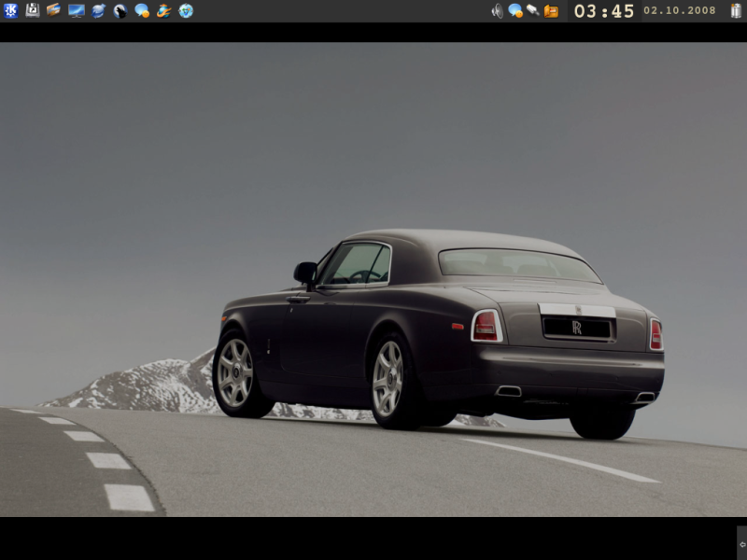Image resolution: width=747 pixels, height=560 pixels.
Task: Click the speaker volume tray icon
Action: click(x=498, y=11)
